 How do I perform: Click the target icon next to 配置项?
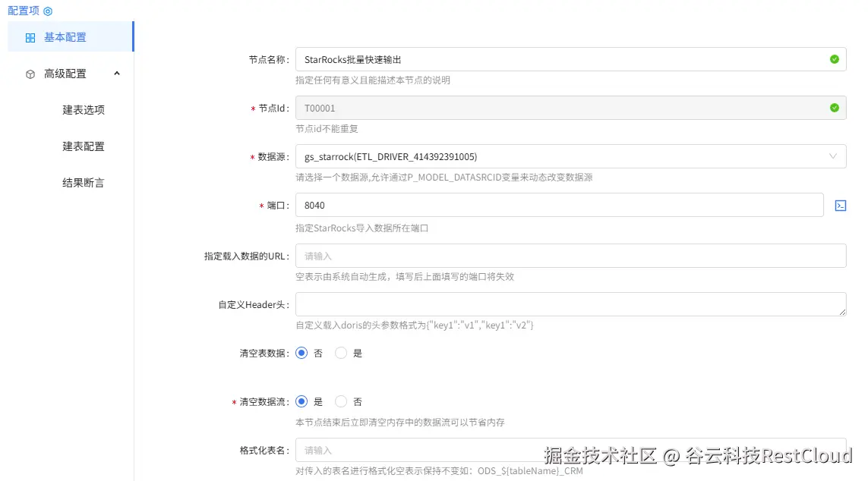[x=48, y=11]
